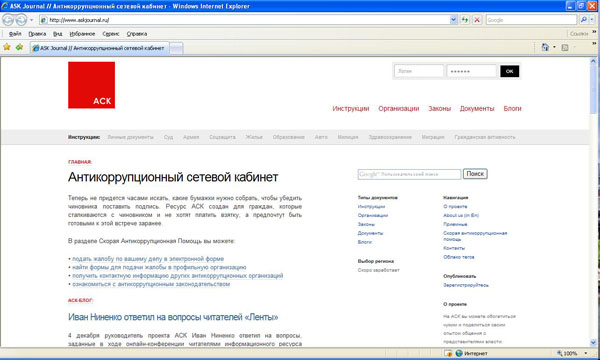Open the Файл menu

pyautogui.click(x=15, y=34)
